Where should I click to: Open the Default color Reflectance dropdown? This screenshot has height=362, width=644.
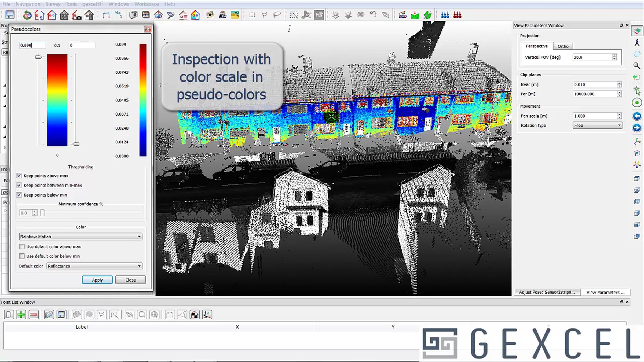(x=94, y=266)
